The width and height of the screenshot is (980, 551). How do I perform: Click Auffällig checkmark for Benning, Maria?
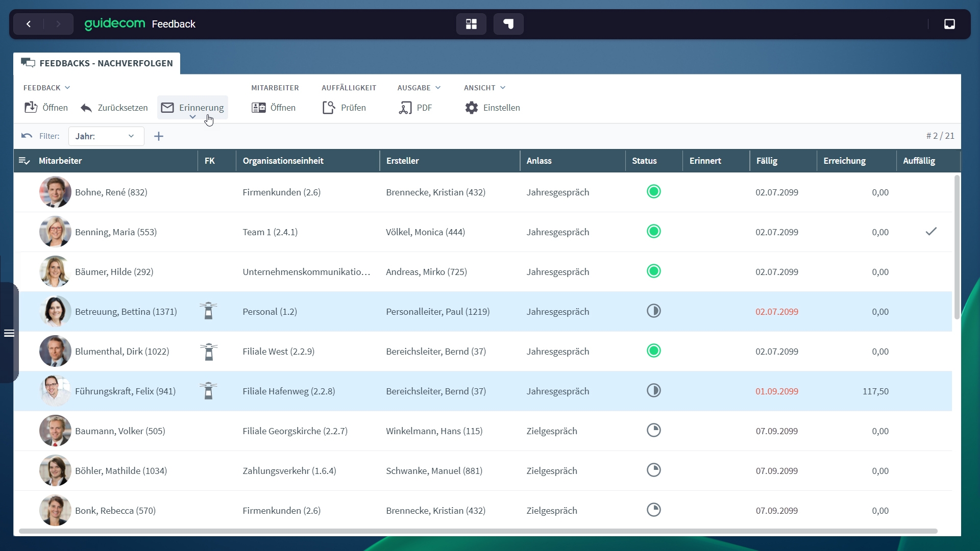coord(931,232)
